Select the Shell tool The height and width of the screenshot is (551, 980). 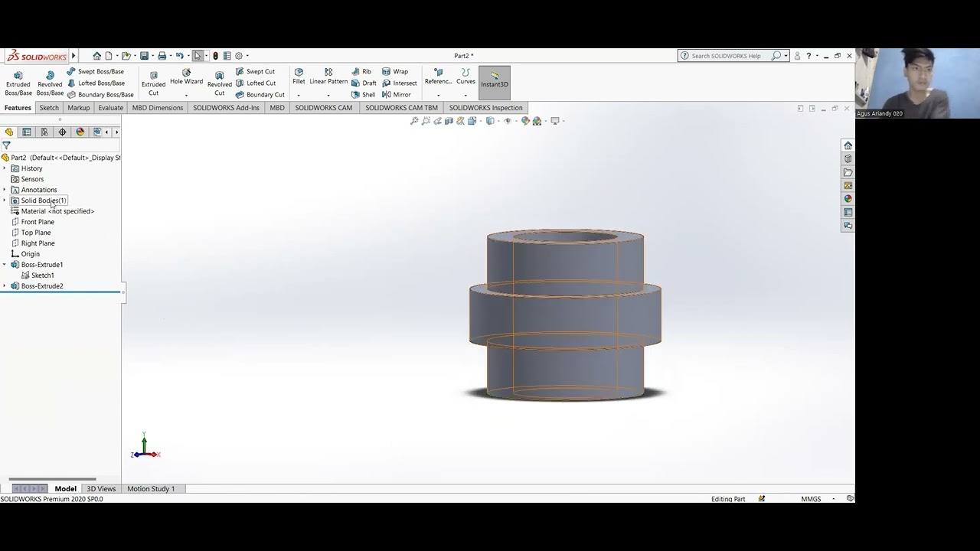[363, 95]
